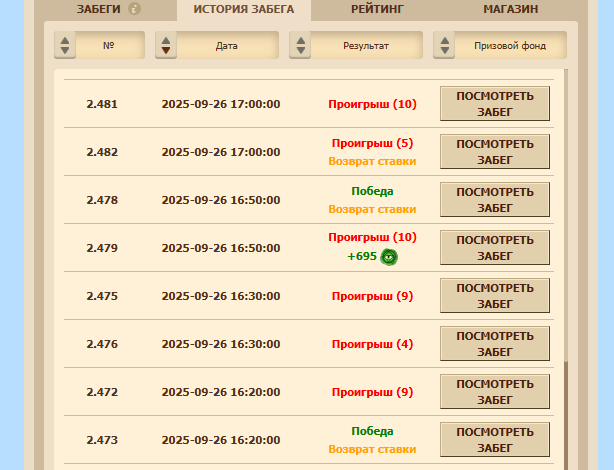View race 2.473 replay button
Image resolution: width=614 pixels, height=470 pixels.
(495, 440)
